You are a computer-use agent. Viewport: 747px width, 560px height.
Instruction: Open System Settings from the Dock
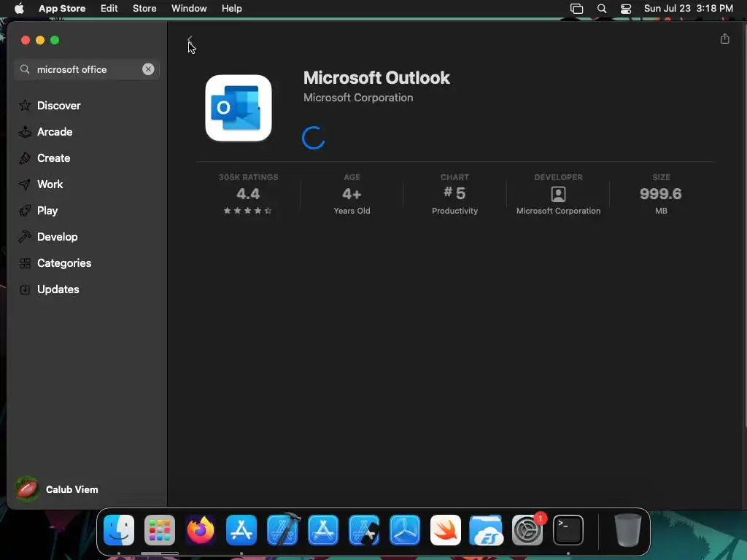(527, 530)
